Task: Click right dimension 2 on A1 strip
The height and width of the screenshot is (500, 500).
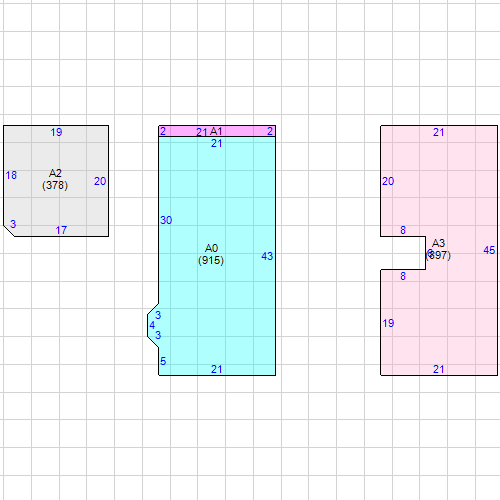Action: pyautogui.click(x=270, y=131)
